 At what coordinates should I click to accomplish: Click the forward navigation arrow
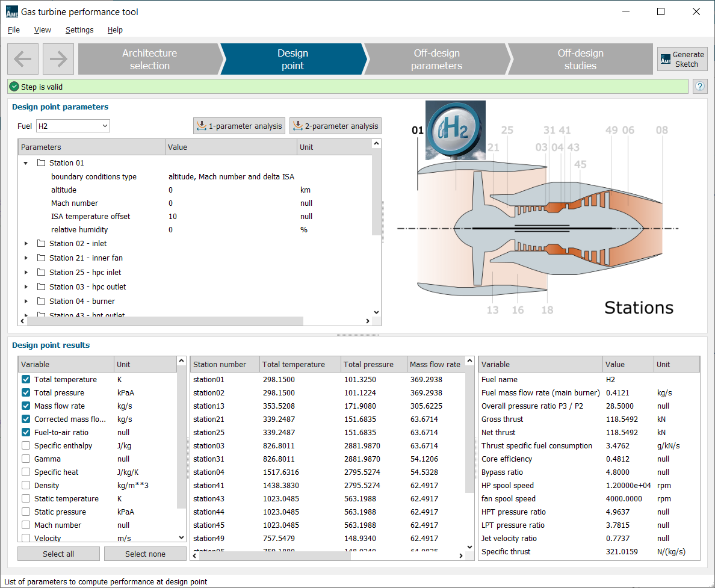click(x=58, y=58)
